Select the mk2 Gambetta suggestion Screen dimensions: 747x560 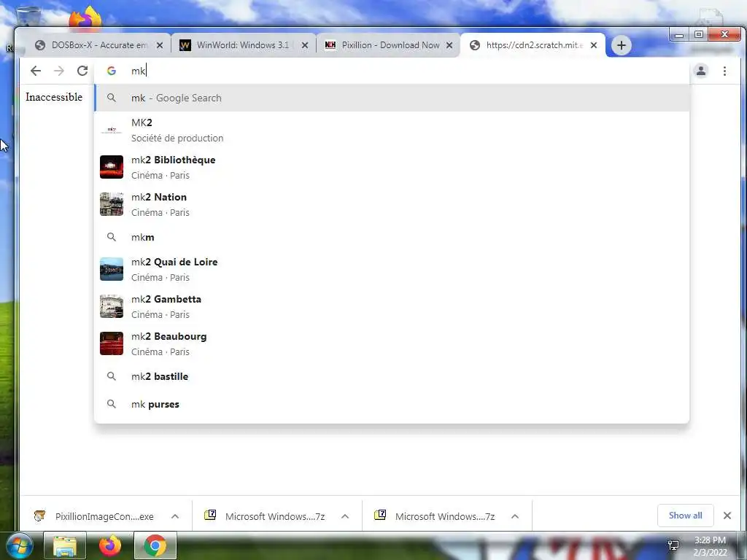392,307
